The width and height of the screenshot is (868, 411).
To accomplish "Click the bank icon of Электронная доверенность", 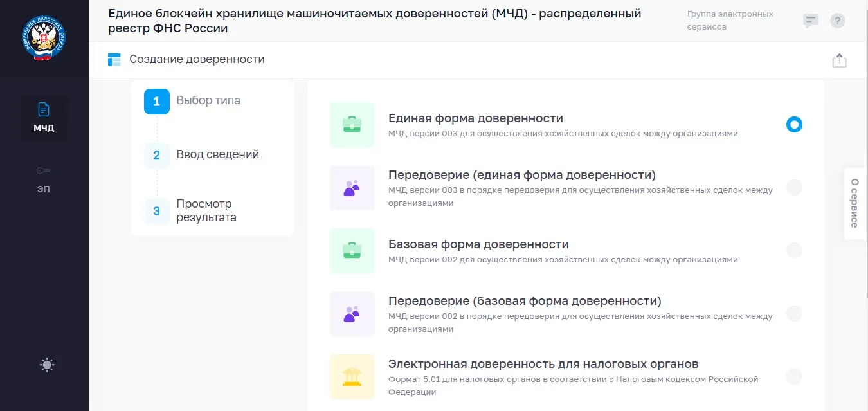I will [x=352, y=377].
